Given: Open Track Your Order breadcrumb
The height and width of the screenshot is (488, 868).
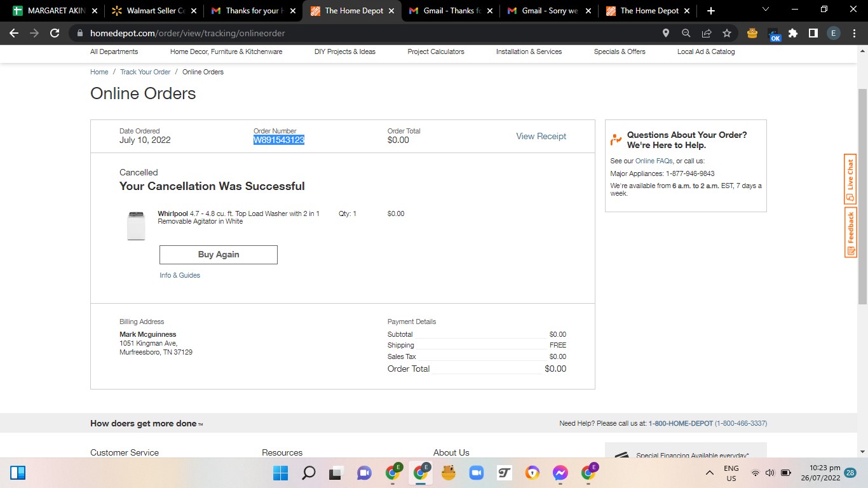Looking at the screenshot, I should point(146,72).
